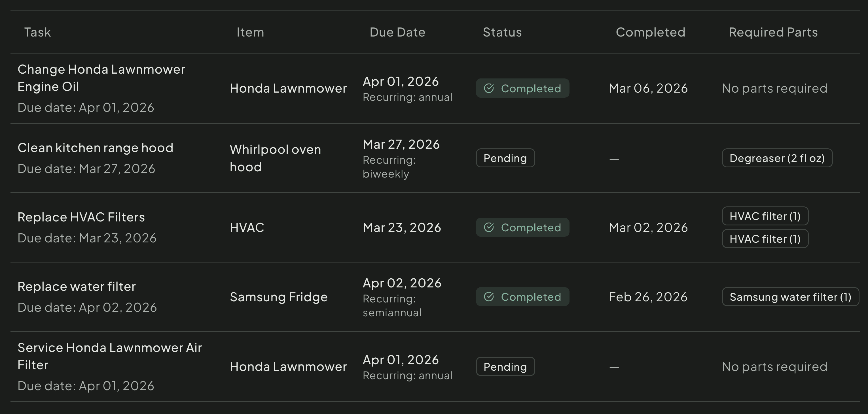Open the Replace HVAC Filters task
Screen dimensions: 868x414
[x=81, y=217]
